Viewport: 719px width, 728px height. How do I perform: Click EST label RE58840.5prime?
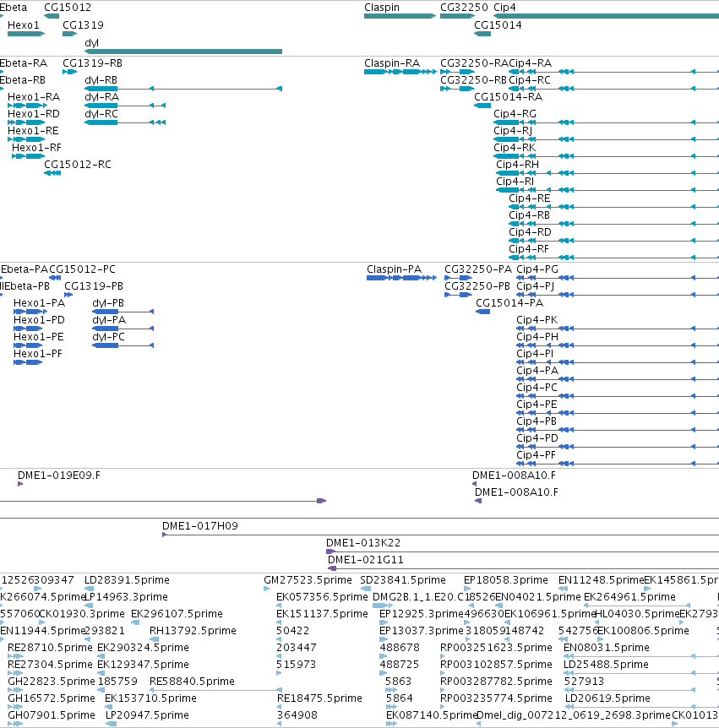(x=192, y=681)
